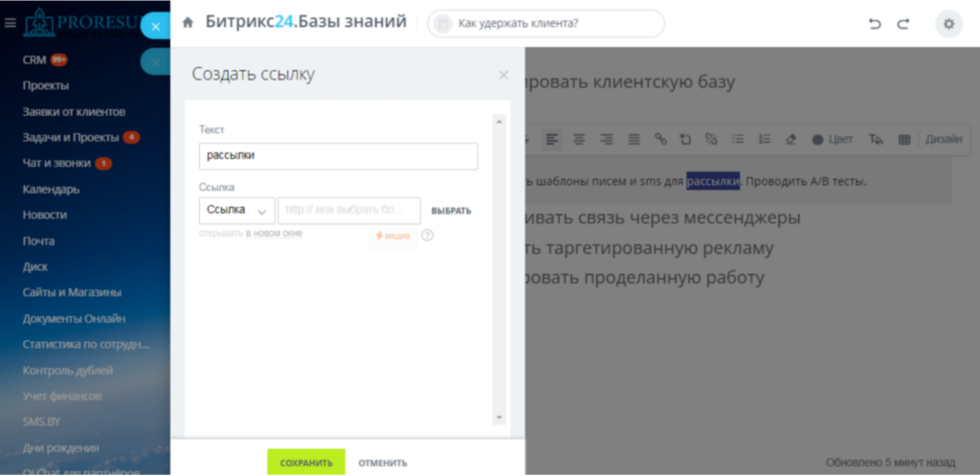
Task: Click the undo arrow icon
Action: pyautogui.click(x=875, y=24)
